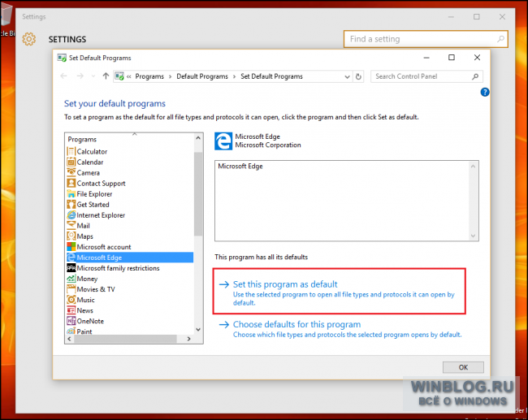Expand the address path double chevron

tap(128, 77)
